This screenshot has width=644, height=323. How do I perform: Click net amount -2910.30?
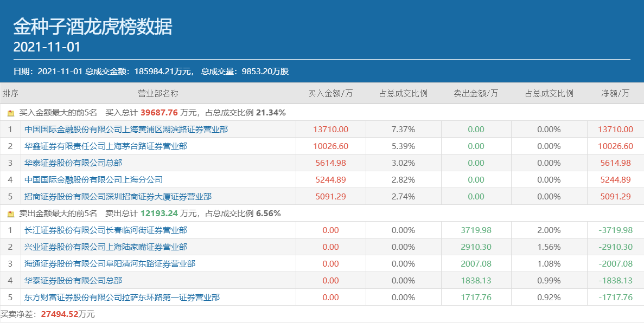(x=615, y=247)
